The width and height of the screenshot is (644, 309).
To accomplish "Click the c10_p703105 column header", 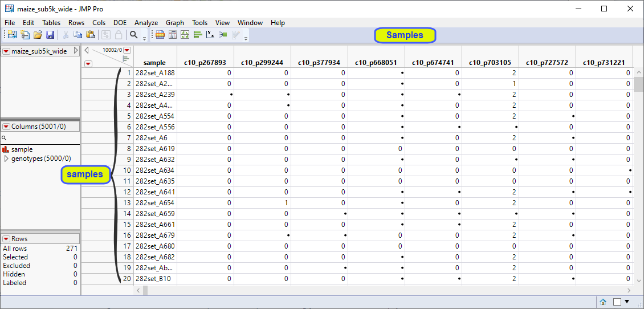I will (x=490, y=63).
